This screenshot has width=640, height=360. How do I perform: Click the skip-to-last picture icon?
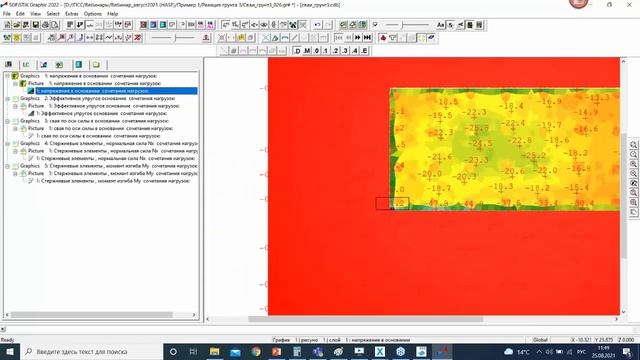(367, 38)
